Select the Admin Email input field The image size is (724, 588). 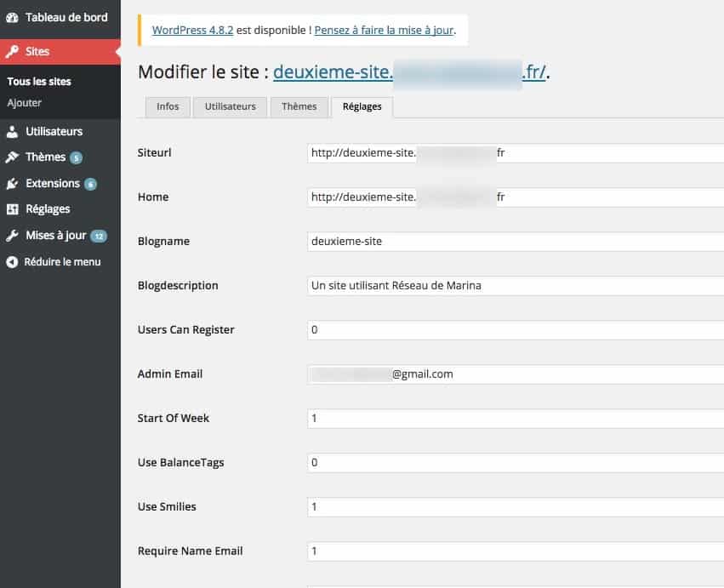(x=425, y=374)
